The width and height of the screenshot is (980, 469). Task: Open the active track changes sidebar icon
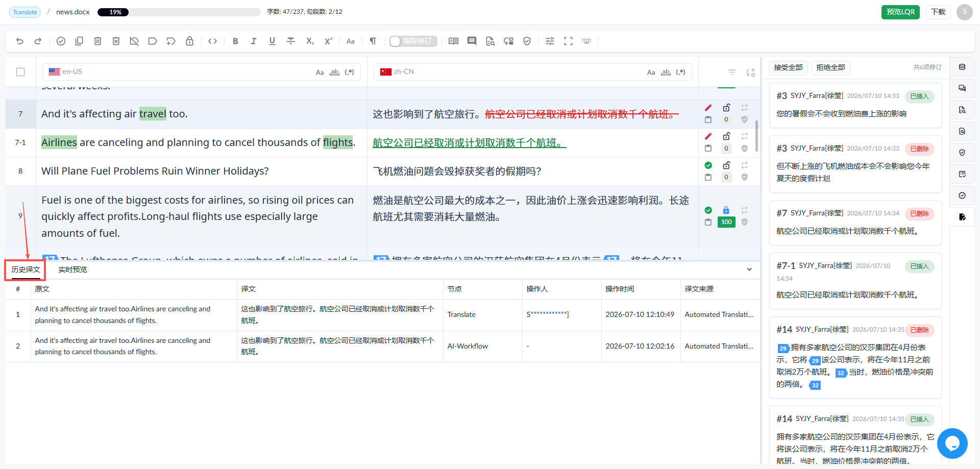(962, 217)
